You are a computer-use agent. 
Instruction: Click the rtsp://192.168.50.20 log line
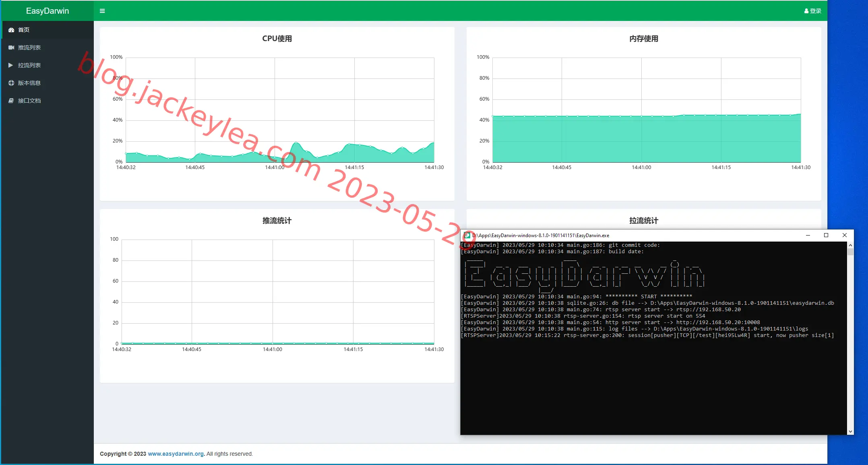pos(601,310)
